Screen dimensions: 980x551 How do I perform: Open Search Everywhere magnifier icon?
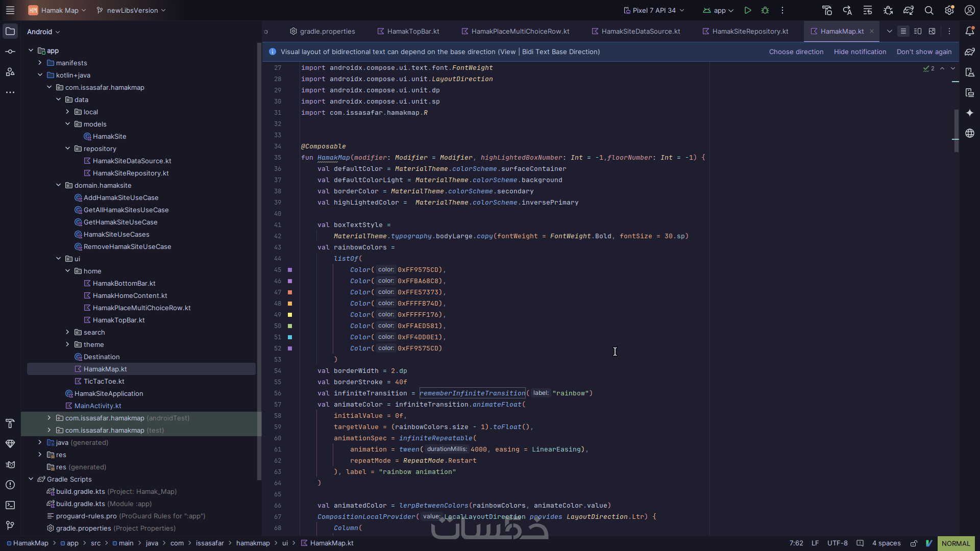(929, 10)
